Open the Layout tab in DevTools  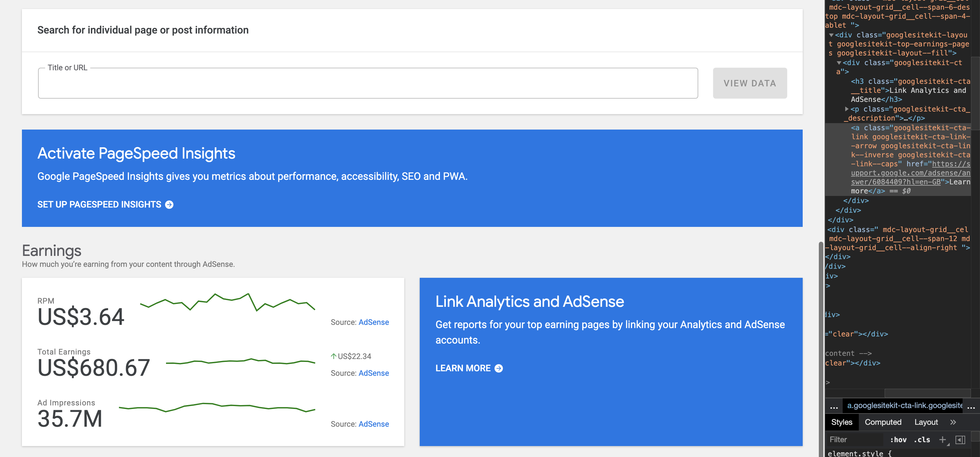(x=926, y=422)
